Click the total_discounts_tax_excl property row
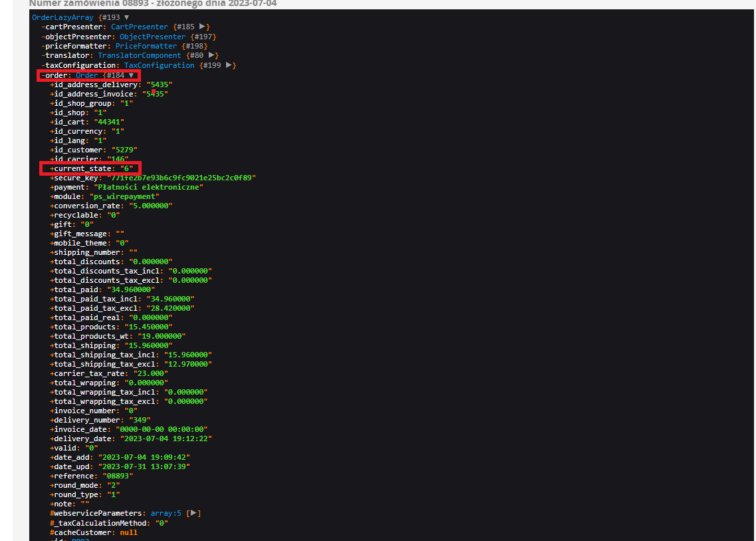 tap(131, 280)
